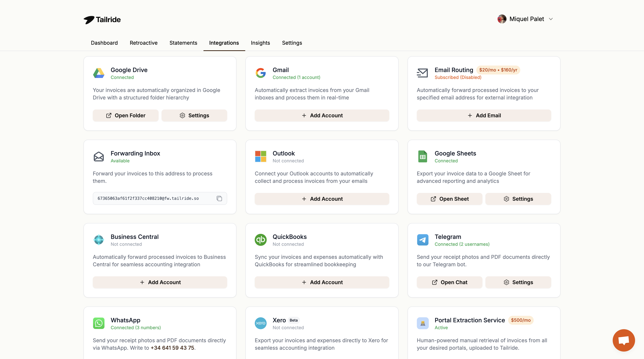This screenshot has height=359, width=644.
Task: Switch to the Dashboard tab
Action: pos(104,43)
